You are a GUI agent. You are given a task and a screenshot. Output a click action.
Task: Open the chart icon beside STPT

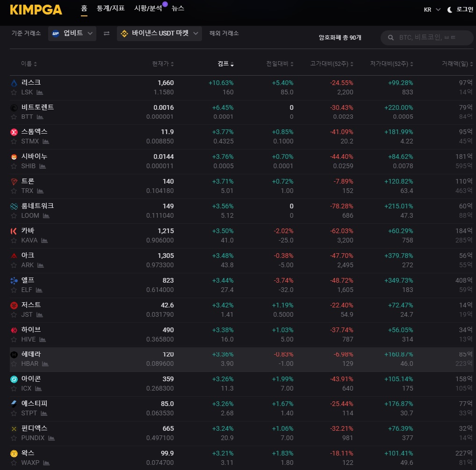(44, 413)
